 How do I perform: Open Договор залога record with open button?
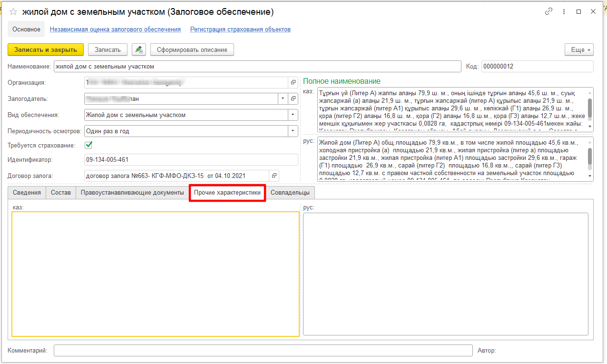tap(274, 176)
